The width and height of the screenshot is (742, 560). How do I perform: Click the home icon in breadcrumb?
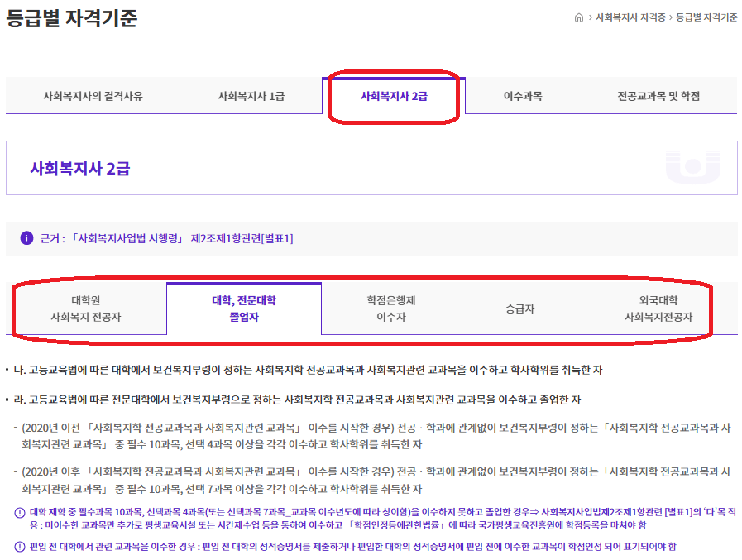tap(578, 18)
